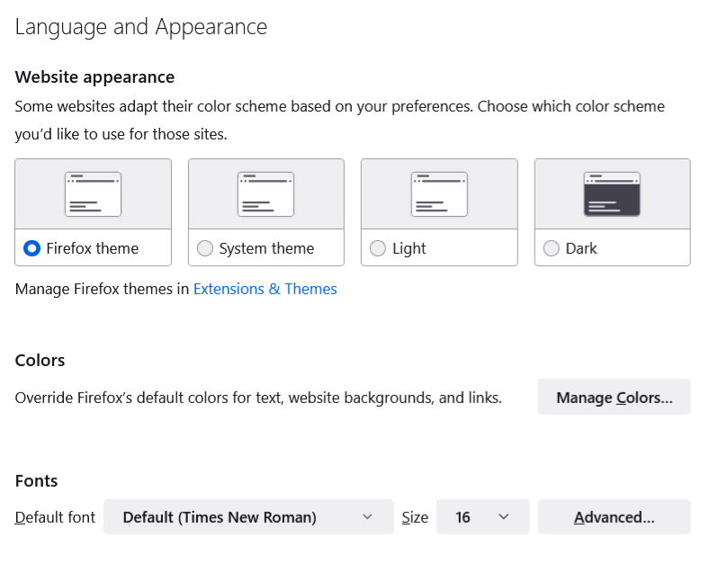The image size is (728, 583).
Task: Open the Advanced fonts settings button
Action: click(x=614, y=517)
